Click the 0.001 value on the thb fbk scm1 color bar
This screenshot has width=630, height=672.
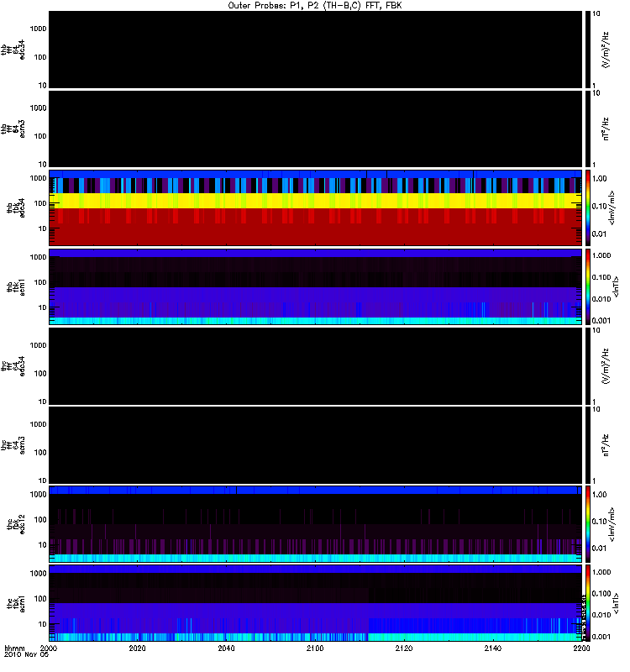click(x=601, y=321)
